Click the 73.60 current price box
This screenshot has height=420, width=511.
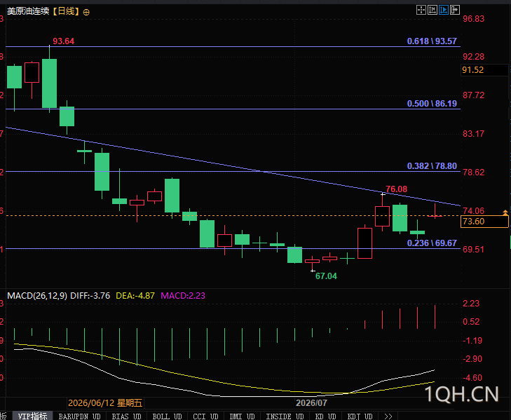[x=484, y=222]
